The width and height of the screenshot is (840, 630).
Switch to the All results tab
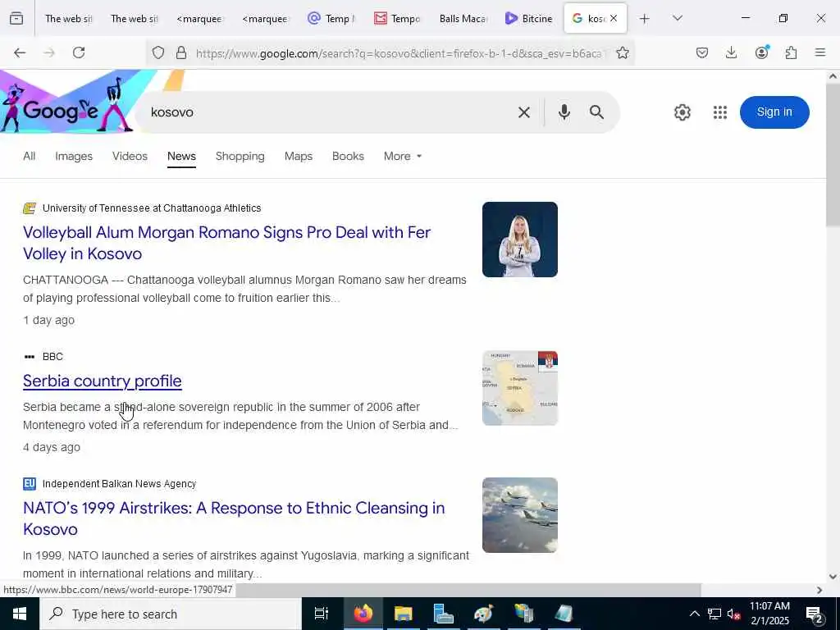pos(30,156)
